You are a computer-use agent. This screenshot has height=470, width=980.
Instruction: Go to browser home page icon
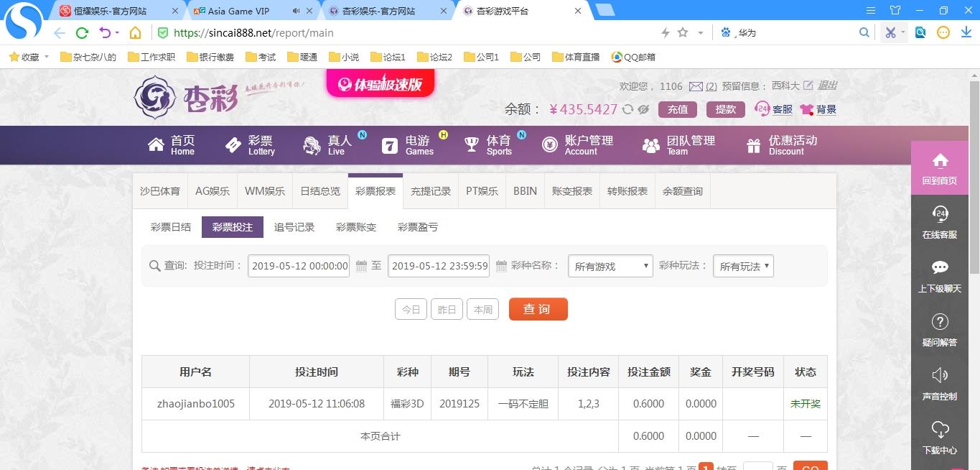pyautogui.click(x=135, y=33)
